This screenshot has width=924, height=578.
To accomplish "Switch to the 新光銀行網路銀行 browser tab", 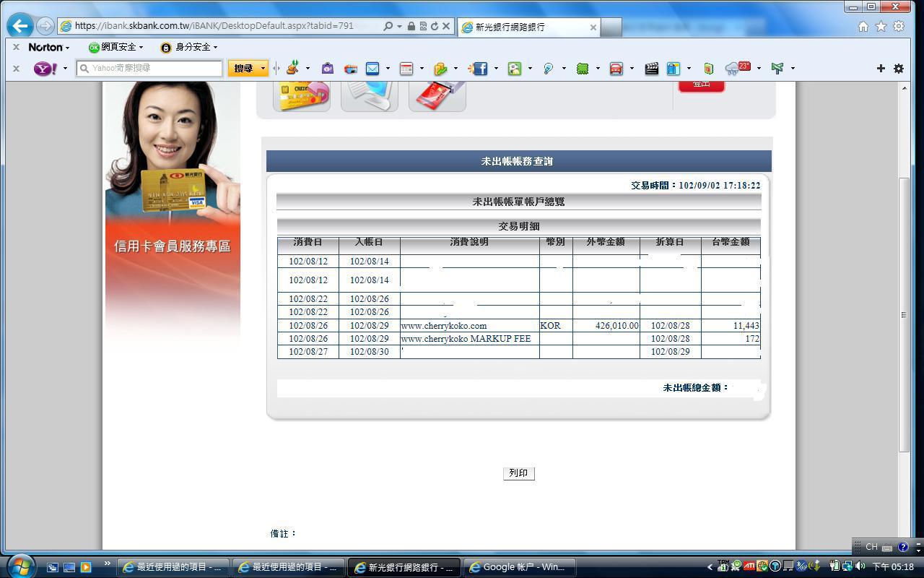I will [x=528, y=27].
